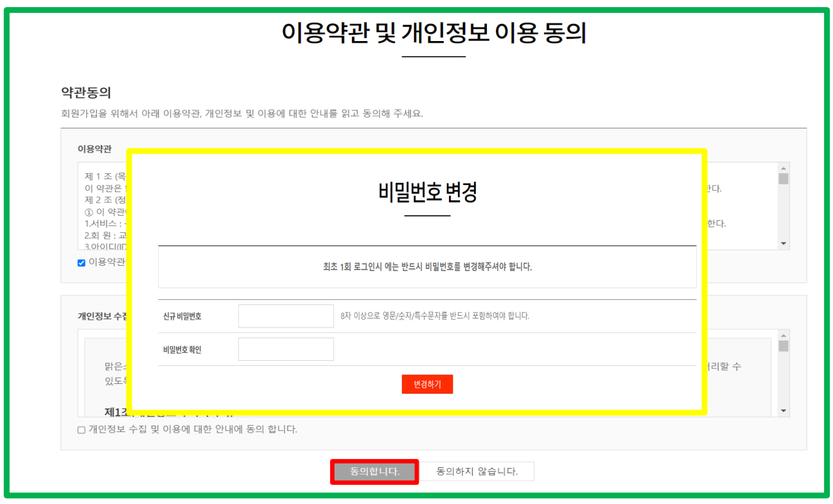Image resolution: width=833 pixels, height=504 pixels.
Task: Select the 동의하지 않습니다 button
Action: coord(477,471)
